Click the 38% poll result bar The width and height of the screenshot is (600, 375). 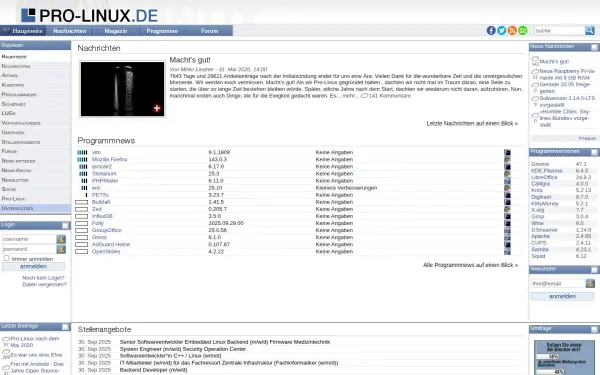coord(548,356)
